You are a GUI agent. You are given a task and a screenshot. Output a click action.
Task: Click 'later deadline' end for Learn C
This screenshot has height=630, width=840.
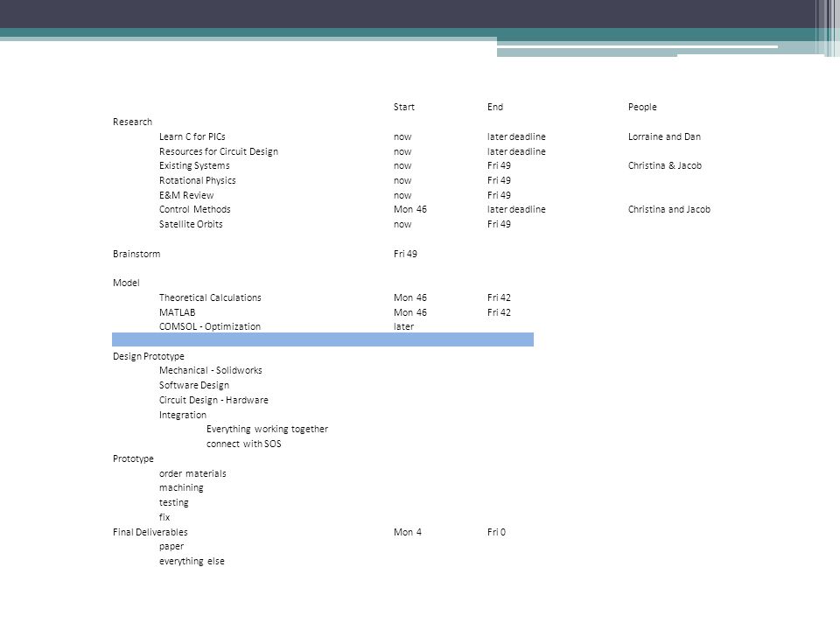point(516,136)
